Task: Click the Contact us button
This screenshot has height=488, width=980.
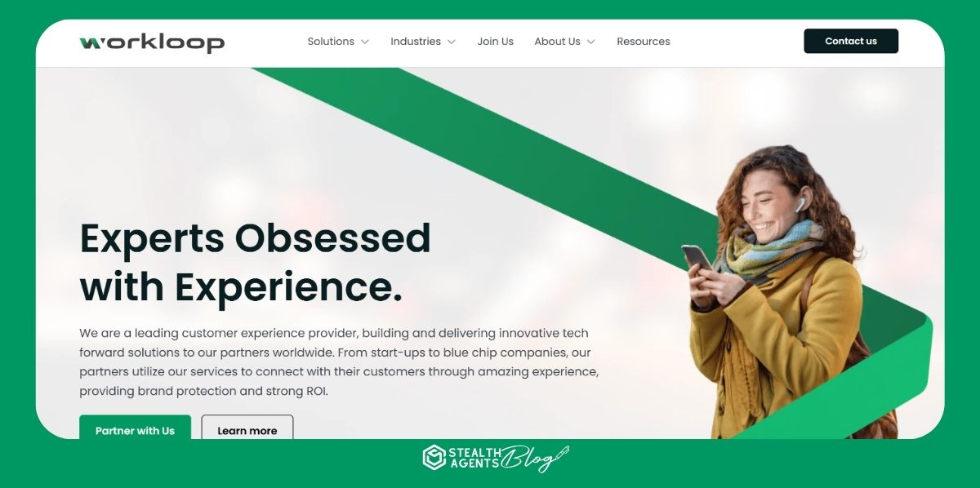Action: tap(851, 41)
